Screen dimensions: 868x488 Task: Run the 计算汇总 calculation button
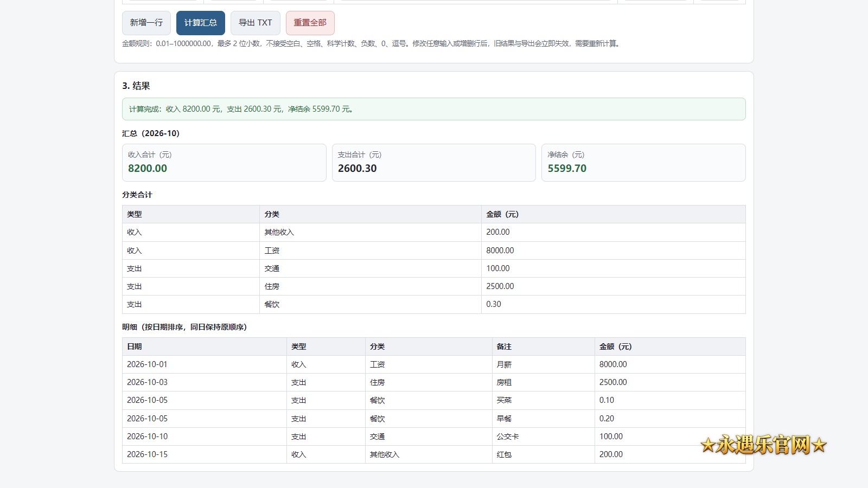tap(201, 23)
